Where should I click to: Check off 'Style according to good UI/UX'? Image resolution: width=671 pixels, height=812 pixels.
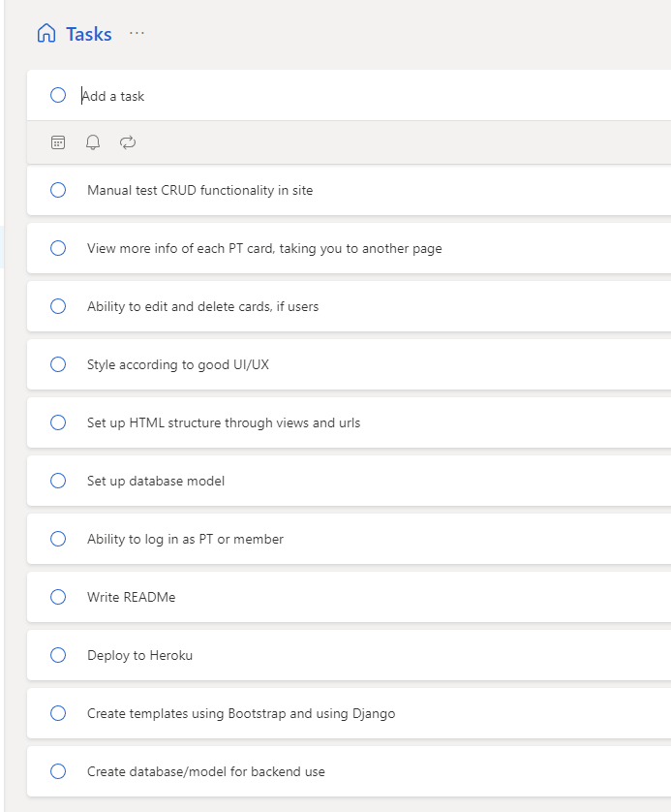(57, 364)
